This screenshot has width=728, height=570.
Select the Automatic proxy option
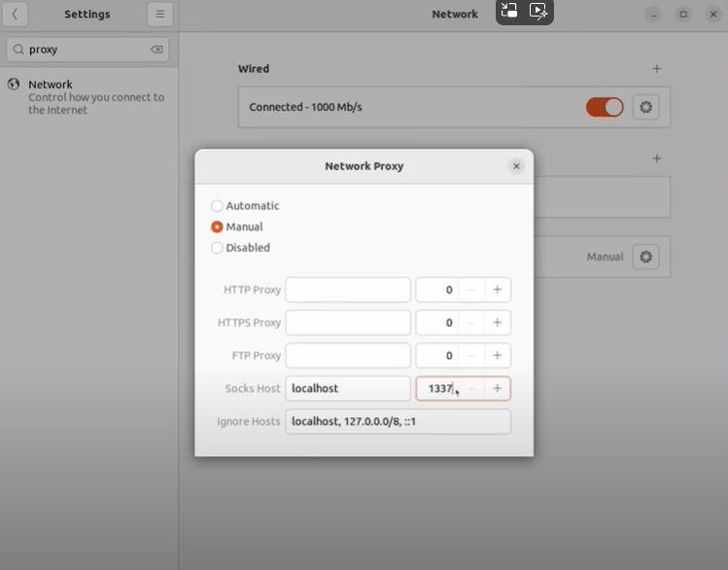[245, 206]
